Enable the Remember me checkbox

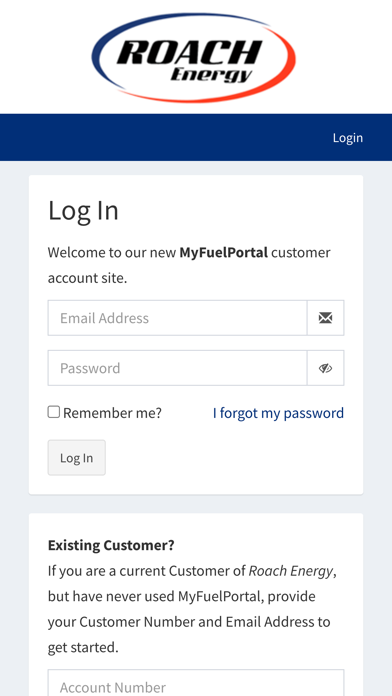54,412
